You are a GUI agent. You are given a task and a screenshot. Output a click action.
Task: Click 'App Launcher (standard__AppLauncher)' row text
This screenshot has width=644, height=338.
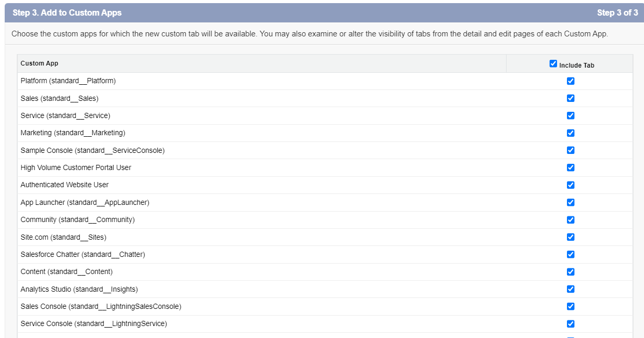click(x=85, y=202)
